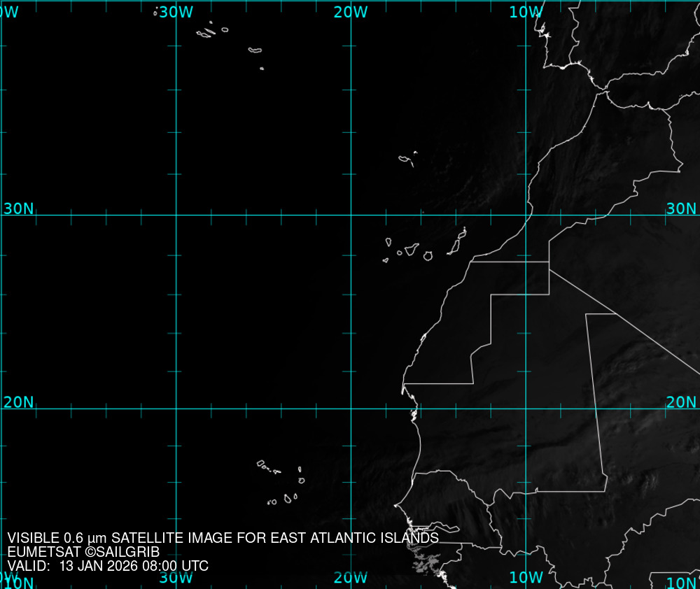This screenshot has width=700, height=589.
Task: Click the 20N latitude label on left edge
Action: point(18,402)
